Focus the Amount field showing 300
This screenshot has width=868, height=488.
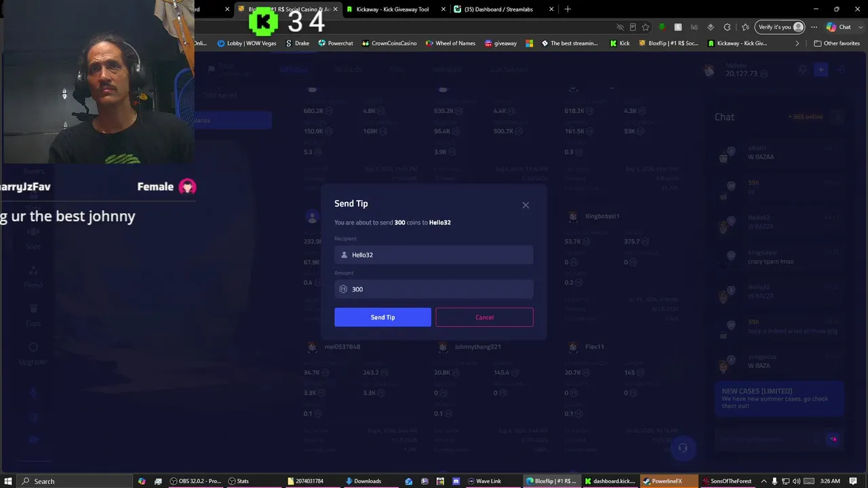click(434, 289)
